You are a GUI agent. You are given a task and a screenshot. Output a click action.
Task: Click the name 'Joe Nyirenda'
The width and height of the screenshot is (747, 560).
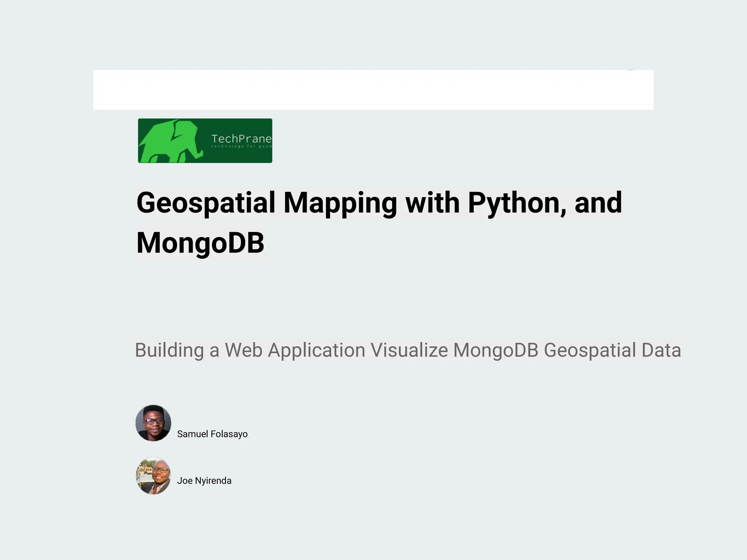(x=204, y=481)
